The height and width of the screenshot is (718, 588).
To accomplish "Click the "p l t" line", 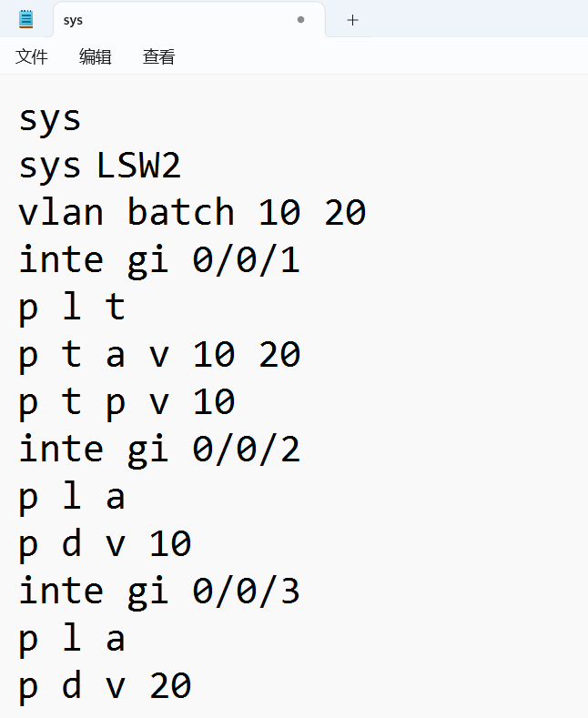I will click(71, 308).
